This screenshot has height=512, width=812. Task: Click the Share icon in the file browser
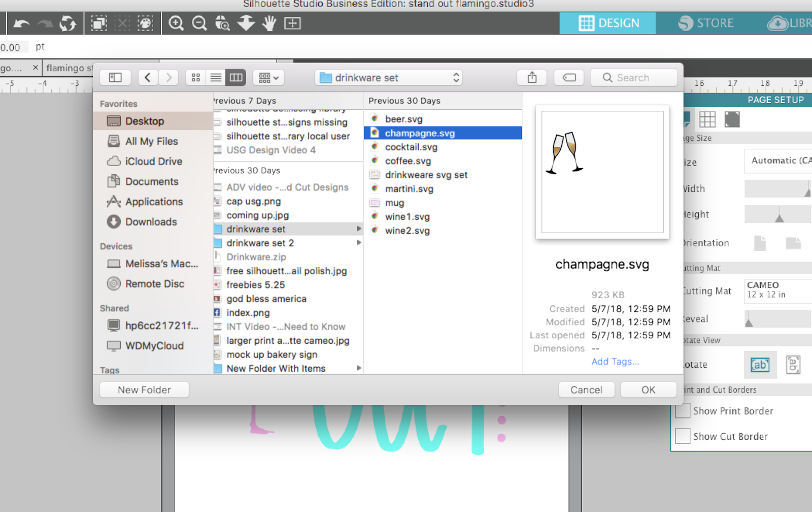click(531, 77)
